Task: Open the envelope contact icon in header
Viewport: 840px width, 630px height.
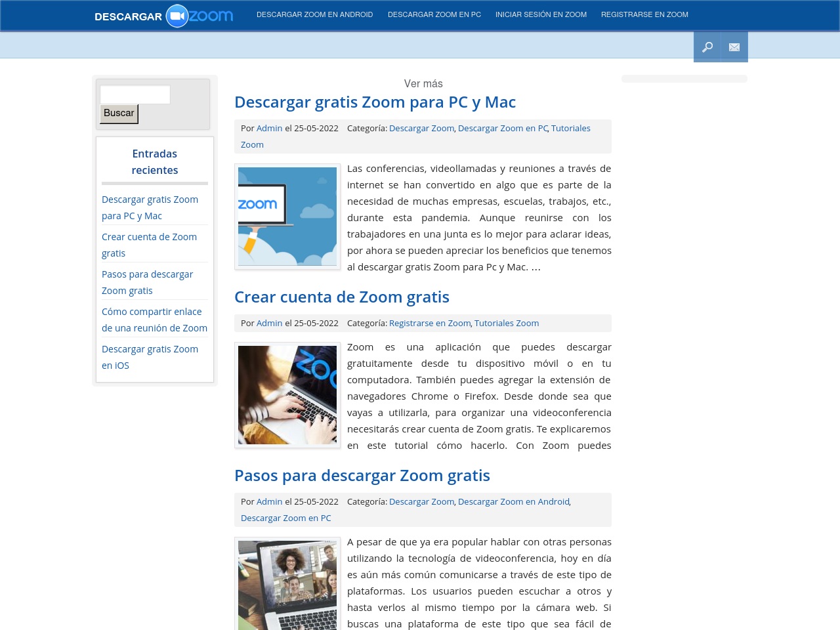Action: click(x=734, y=47)
